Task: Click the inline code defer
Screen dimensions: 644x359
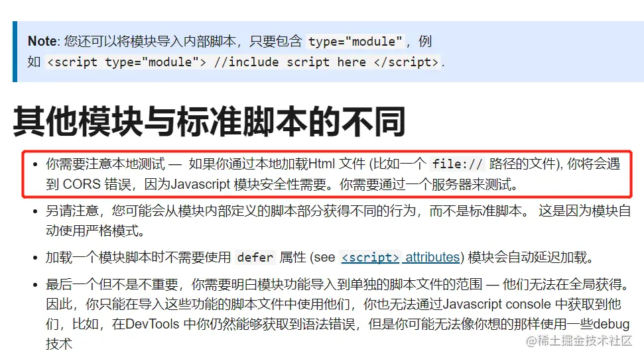Action: point(255,257)
